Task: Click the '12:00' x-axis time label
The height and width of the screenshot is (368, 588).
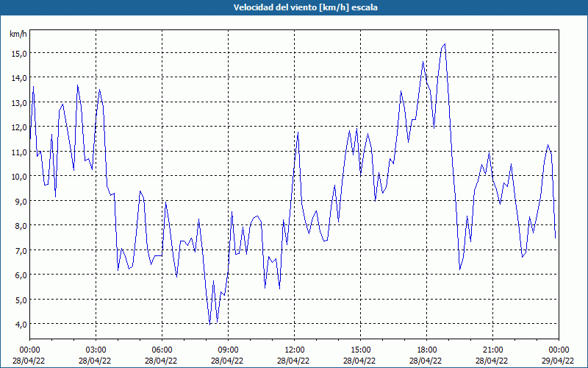Action: [x=295, y=350]
